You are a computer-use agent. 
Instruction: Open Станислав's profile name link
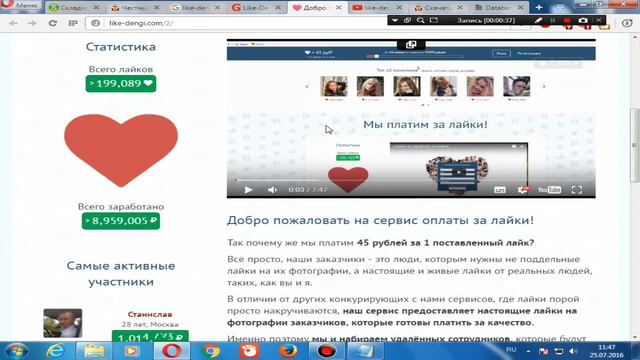coord(150,314)
